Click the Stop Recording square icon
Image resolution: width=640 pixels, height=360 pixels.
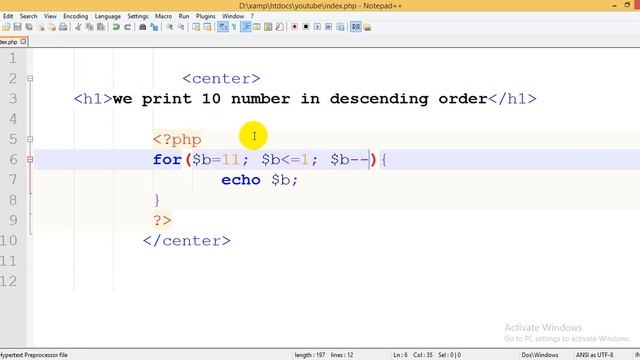click(x=306, y=27)
